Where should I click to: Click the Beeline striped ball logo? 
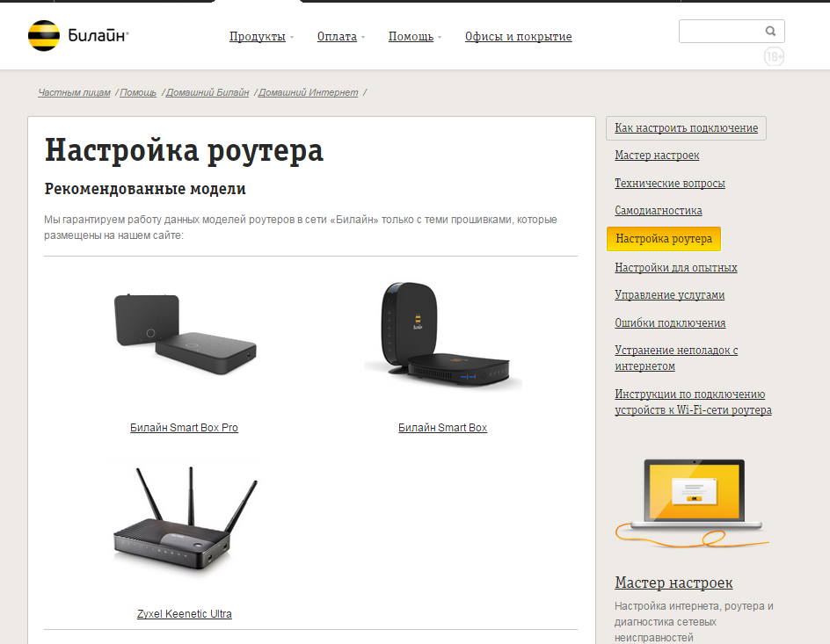point(44,35)
